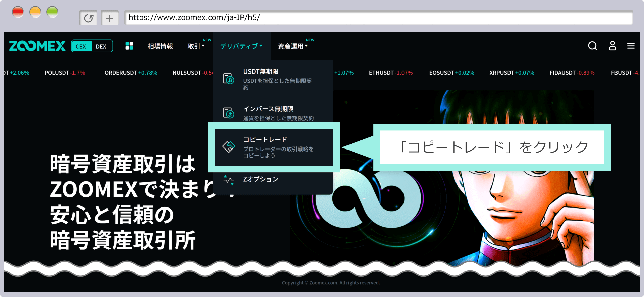Image resolution: width=644 pixels, height=297 pixels.
Task: Switch to CEX mode
Action: [x=82, y=46]
